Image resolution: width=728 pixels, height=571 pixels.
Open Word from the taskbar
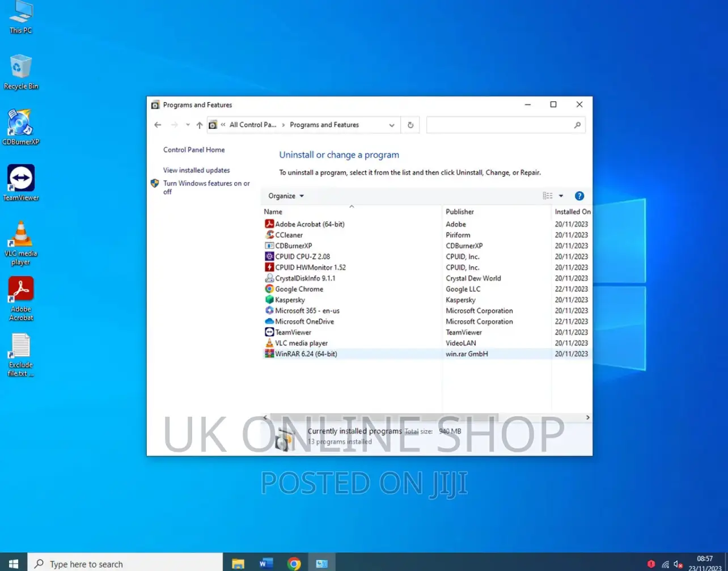[266, 563]
